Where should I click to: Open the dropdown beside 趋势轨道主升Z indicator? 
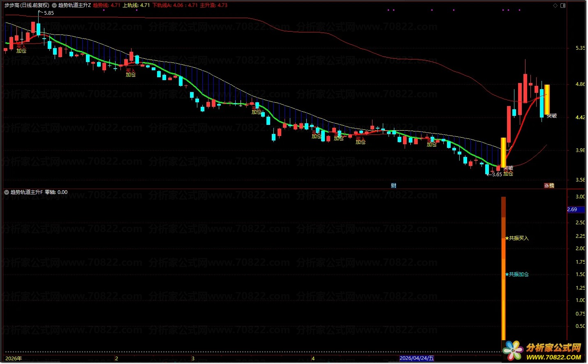pos(54,5)
